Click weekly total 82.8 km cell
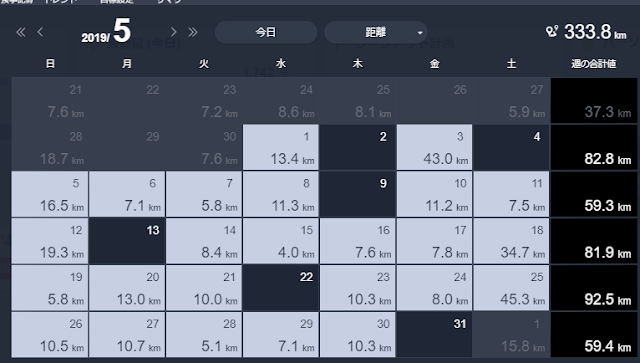The height and width of the screenshot is (363, 640). click(593, 147)
